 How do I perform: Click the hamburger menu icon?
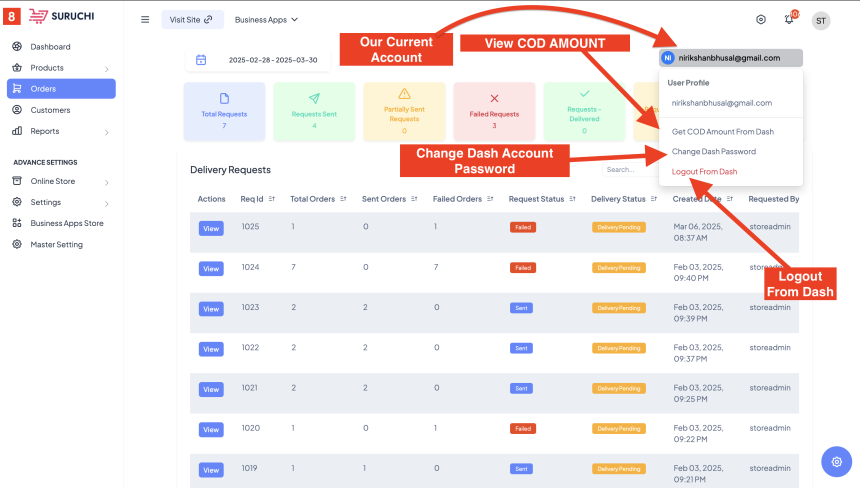tap(145, 19)
